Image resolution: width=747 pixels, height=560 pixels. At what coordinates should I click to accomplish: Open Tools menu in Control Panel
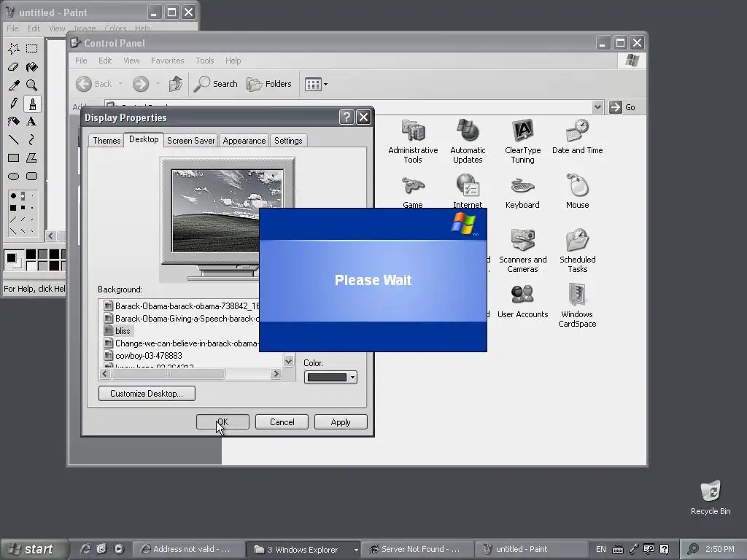(x=204, y=61)
